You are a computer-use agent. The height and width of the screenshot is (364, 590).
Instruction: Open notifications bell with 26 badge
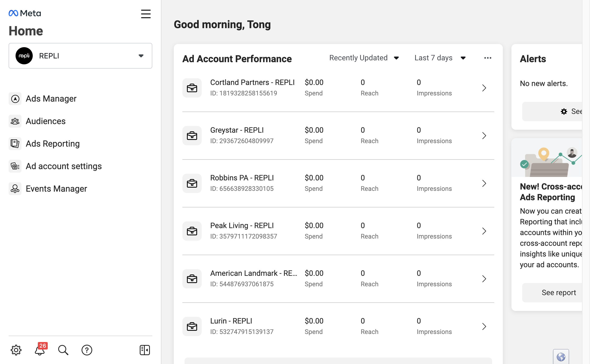point(40,350)
